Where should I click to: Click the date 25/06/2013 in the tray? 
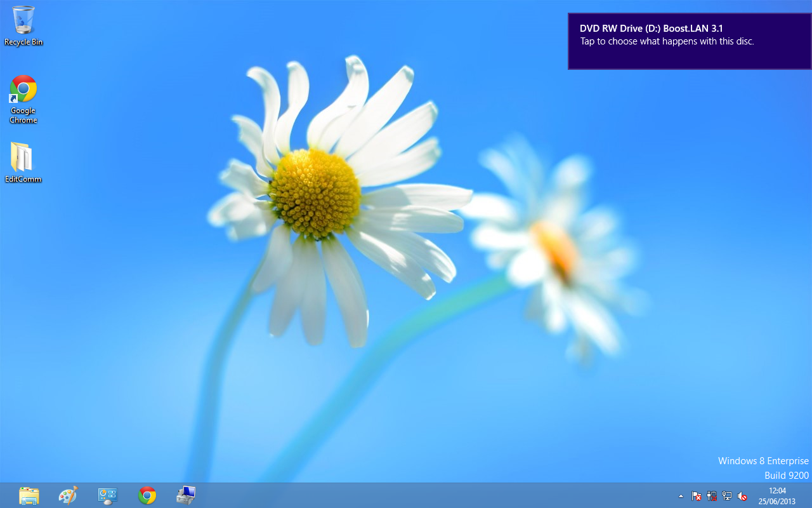[x=776, y=500]
